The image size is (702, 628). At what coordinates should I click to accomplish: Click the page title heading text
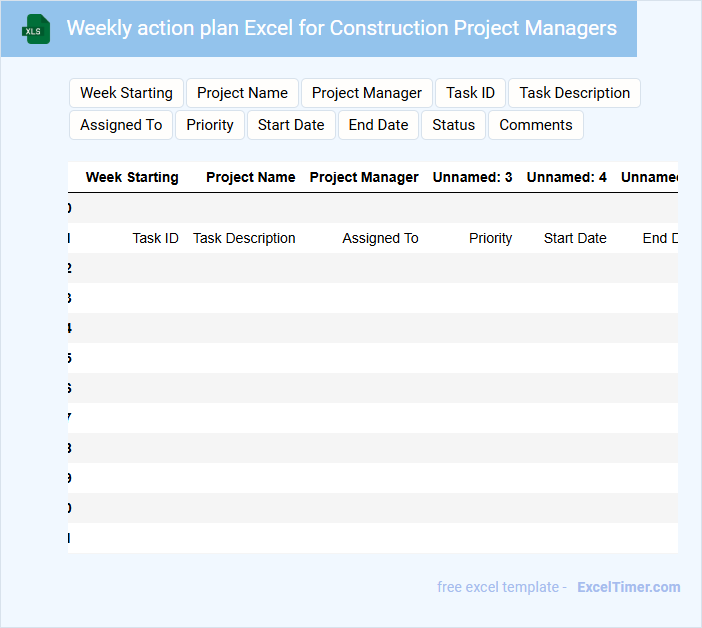(x=341, y=28)
